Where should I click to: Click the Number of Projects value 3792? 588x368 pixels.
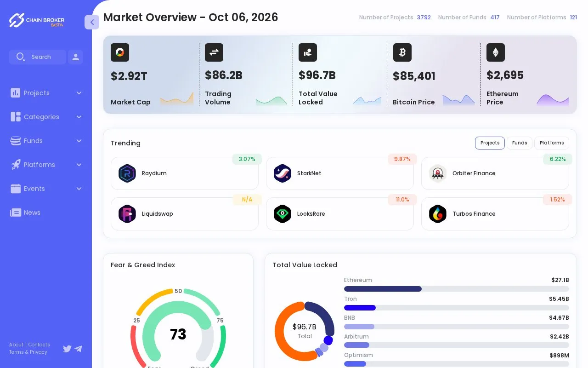424,17
